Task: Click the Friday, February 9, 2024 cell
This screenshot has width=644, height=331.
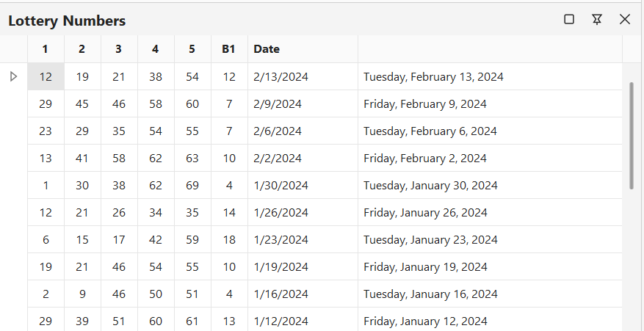Action: tap(425, 103)
